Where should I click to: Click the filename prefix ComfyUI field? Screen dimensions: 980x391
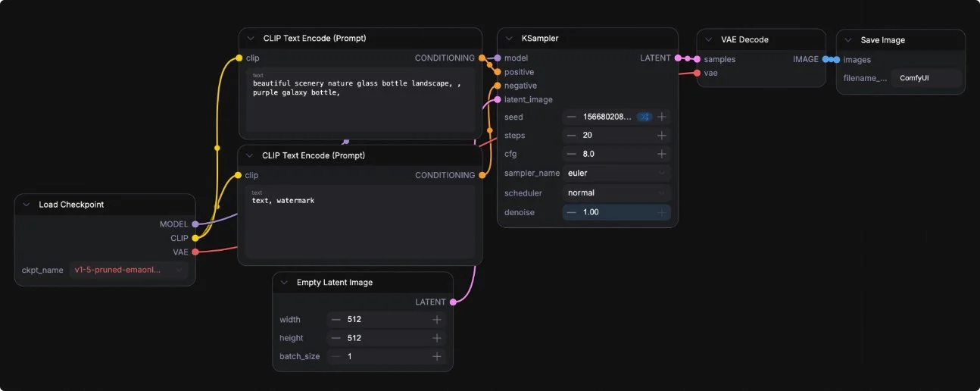(927, 78)
